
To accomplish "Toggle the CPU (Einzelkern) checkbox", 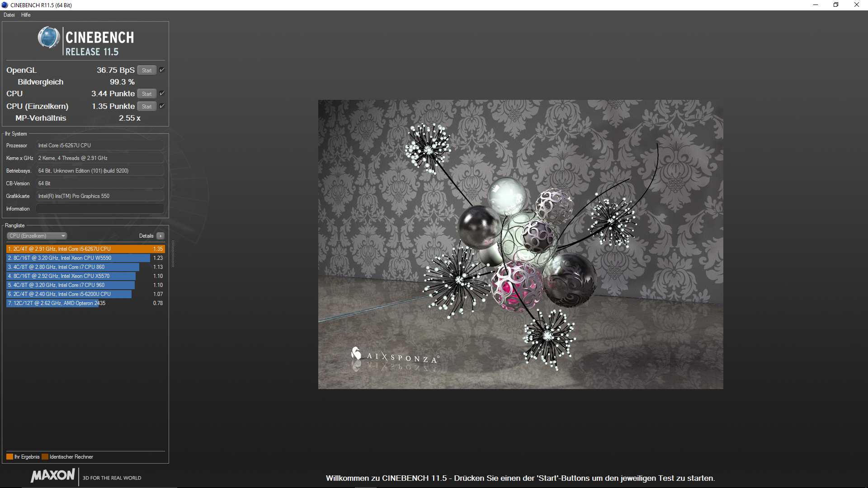I will pos(162,106).
